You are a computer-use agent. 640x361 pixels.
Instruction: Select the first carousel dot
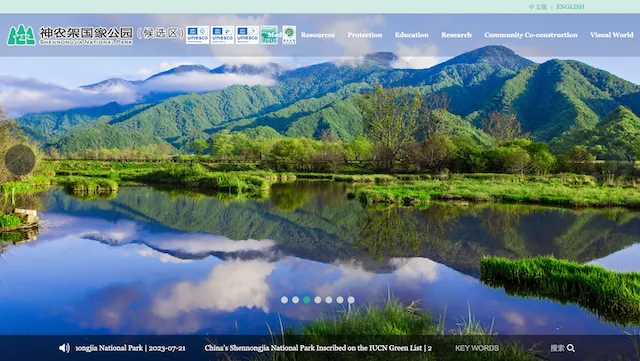click(x=284, y=300)
